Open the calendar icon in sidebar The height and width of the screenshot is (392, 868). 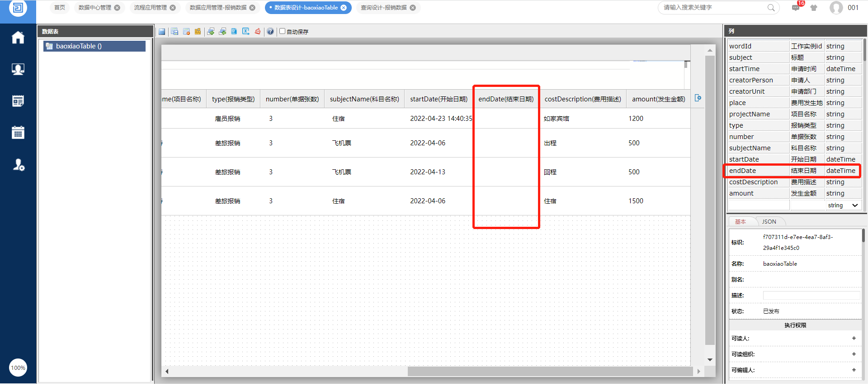click(x=18, y=133)
